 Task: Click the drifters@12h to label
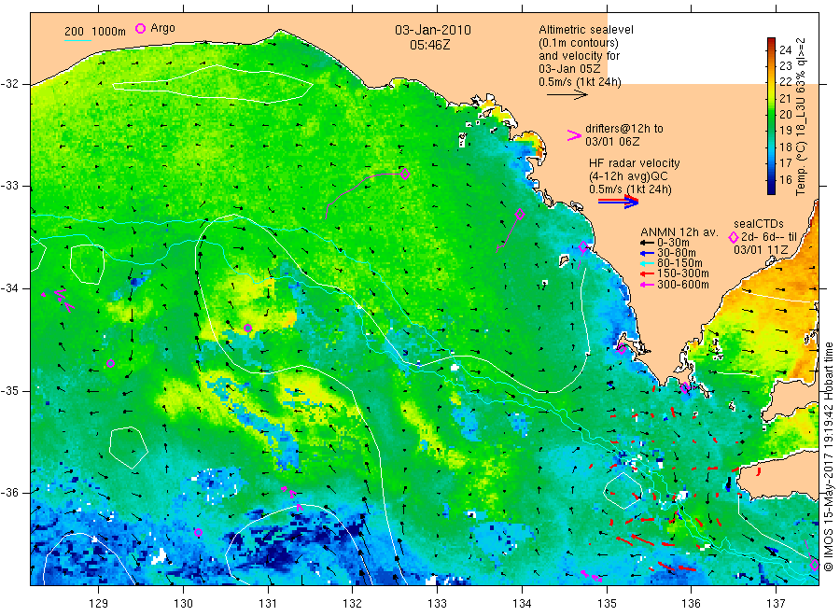624,129
